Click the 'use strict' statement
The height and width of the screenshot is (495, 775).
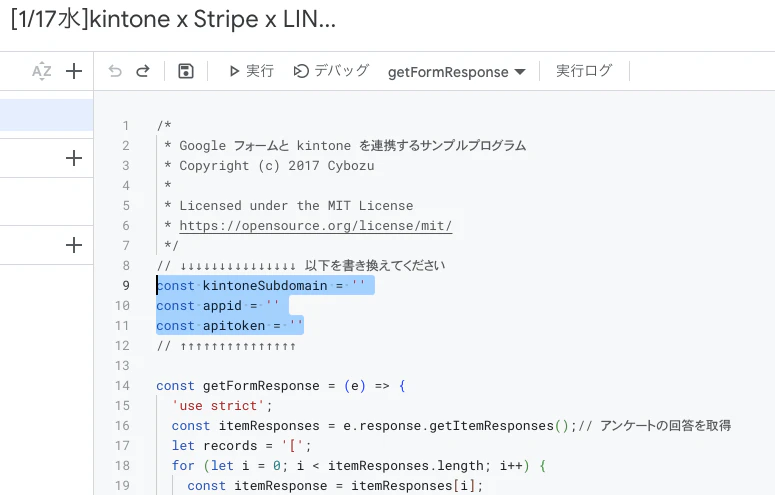(x=222, y=405)
